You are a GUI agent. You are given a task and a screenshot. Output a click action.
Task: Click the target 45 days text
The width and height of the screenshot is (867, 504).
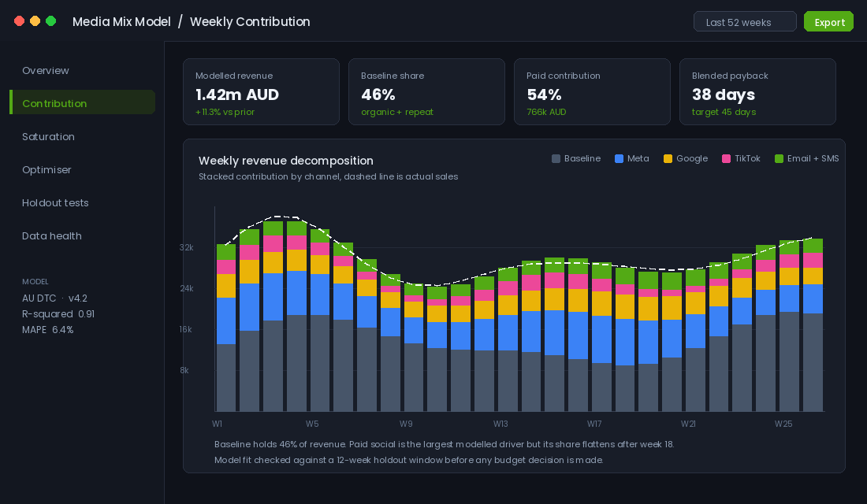point(724,112)
